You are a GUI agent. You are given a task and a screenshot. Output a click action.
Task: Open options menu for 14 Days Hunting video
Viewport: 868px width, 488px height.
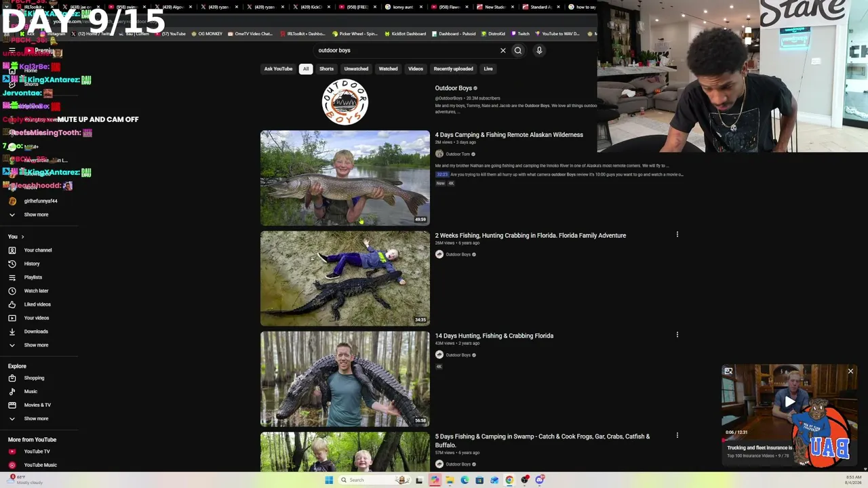[677, 335]
